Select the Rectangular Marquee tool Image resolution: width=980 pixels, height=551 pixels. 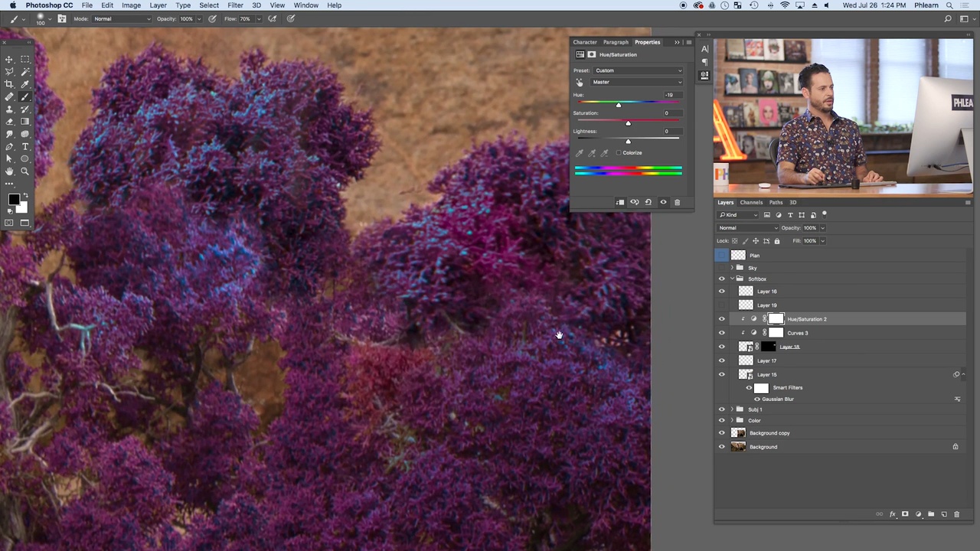coord(25,59)
